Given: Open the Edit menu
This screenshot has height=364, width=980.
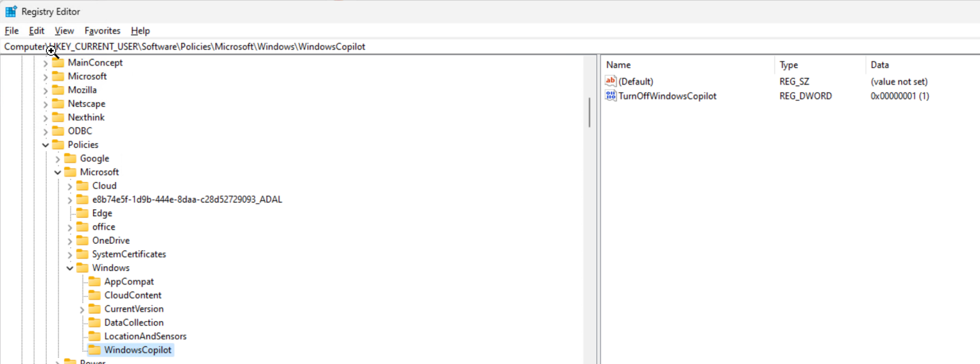Looking at the screenshot, I should click(36, 31).
